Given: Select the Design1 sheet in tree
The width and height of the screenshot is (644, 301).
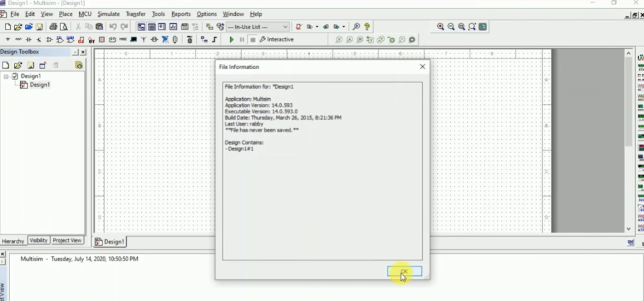Looking at the screenshot, I should point(40,85).
